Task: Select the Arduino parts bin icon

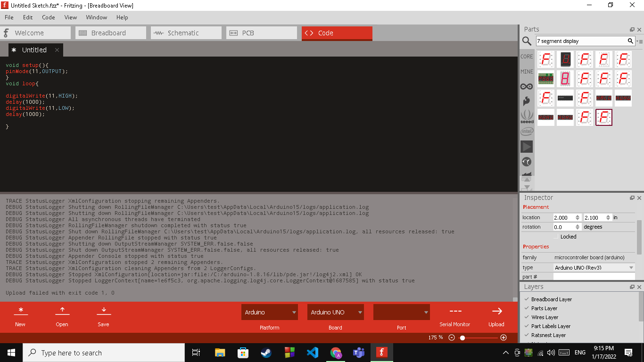Action: coord(527,86)
